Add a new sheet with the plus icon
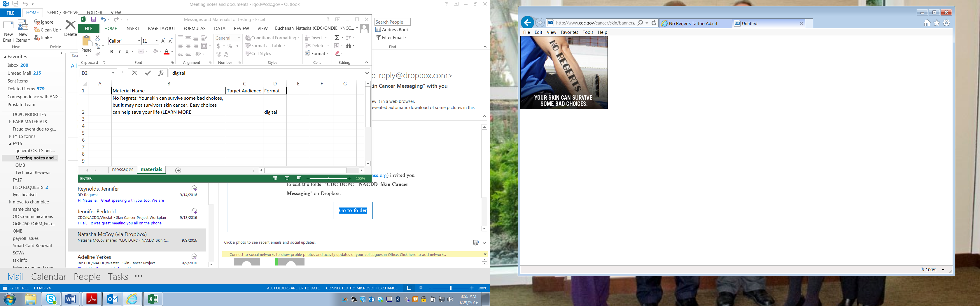 pyautogui.click(x=178, y=170)
